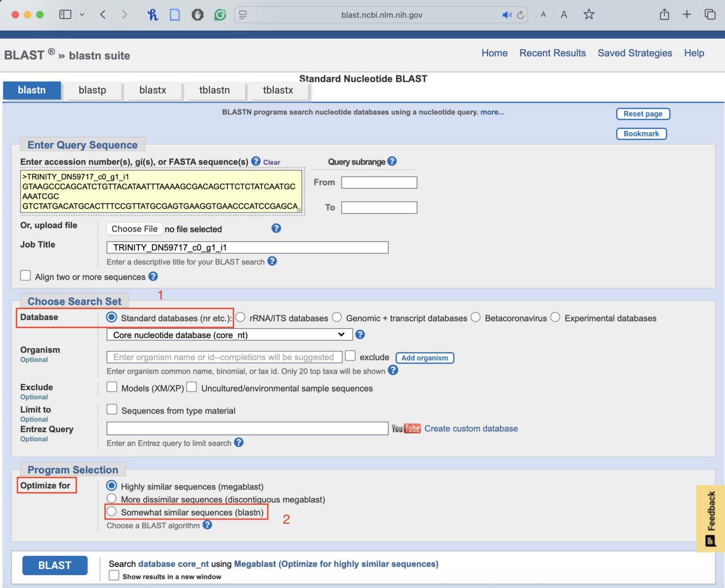Click the share icon in Safari toolbar
Viewport: 725px width, 588px height.
coord(665,14)
